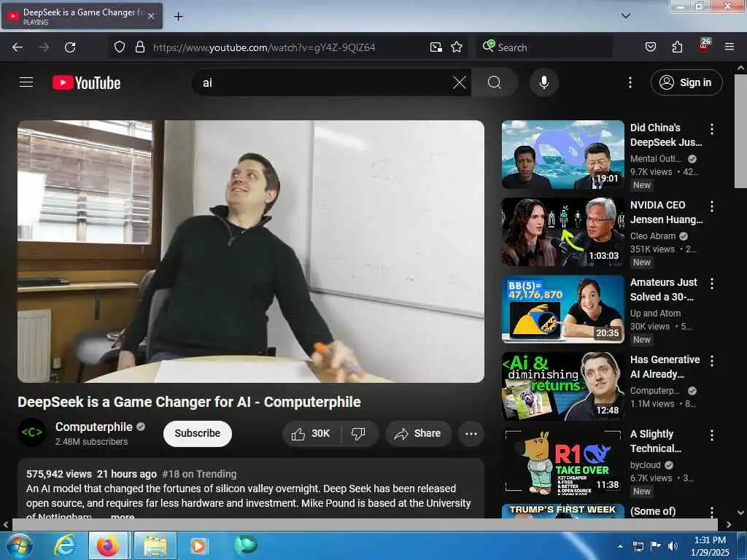Share the Computerphile video
This screenshot has width=747, height=560.
coord(419,433)
